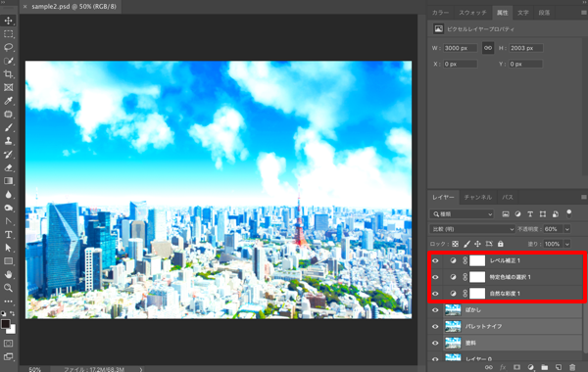This screenshot has width=588, height=372.
Task: Select the Crop tool
Action: (x=8, y=74)
